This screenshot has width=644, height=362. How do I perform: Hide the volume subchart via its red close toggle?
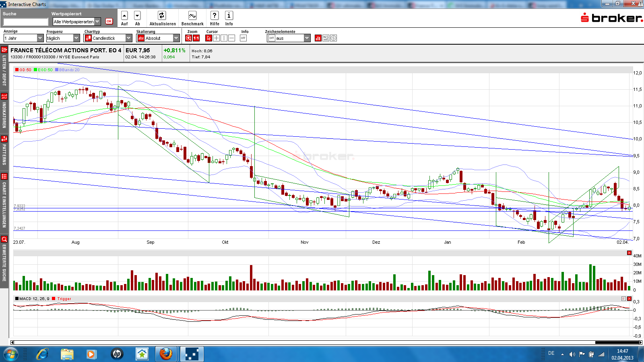tap(629, 253)
